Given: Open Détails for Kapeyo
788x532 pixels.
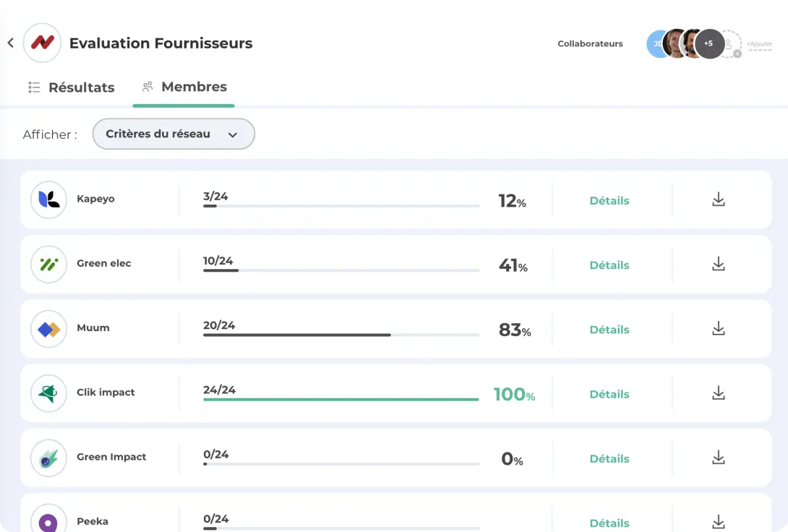Looking at the screenshot, I should coord(609,201).
